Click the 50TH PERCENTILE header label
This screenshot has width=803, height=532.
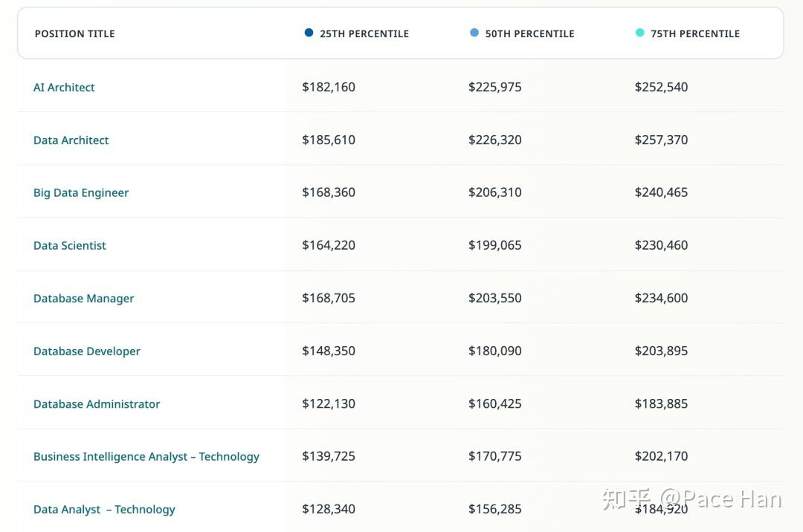(x=529, y=33)
